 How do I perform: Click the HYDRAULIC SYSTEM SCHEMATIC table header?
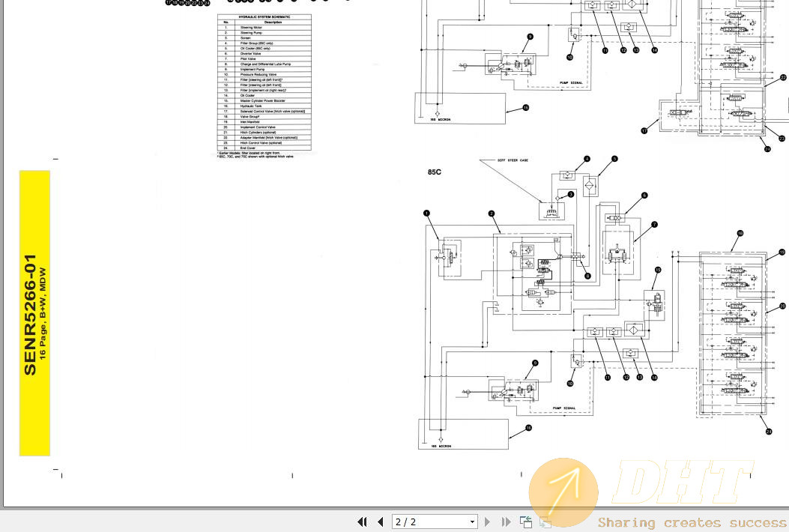[x=264, y=16]
